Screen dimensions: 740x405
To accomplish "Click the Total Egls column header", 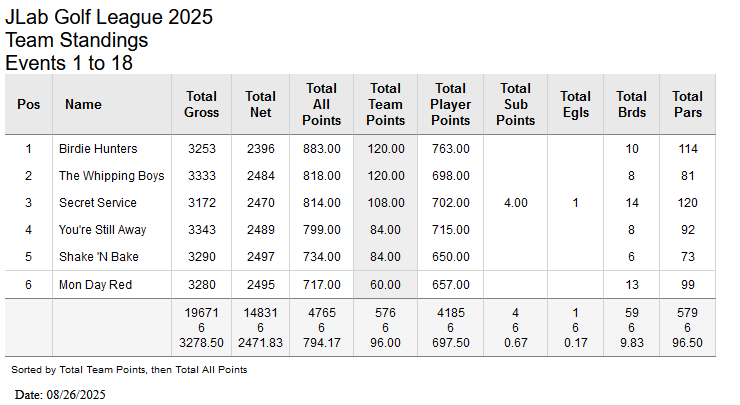I will click(576, 104).
